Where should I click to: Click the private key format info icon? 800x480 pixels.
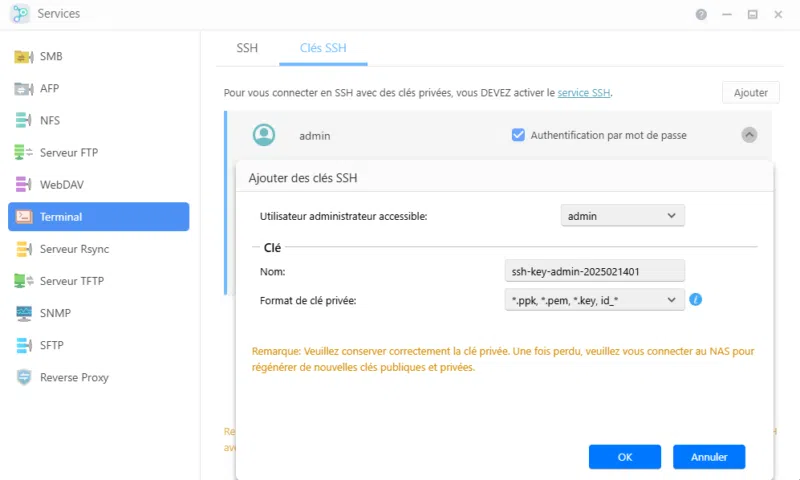tap(696, 299)
